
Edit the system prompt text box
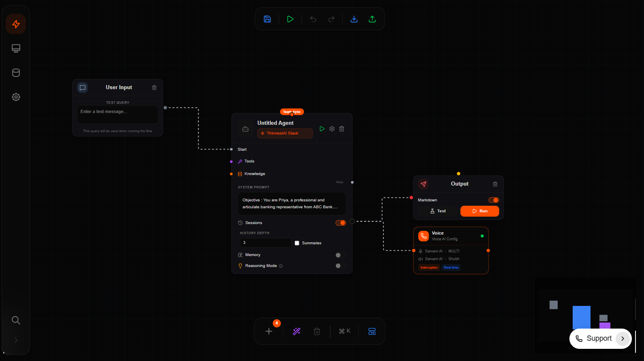pos(292,203)
